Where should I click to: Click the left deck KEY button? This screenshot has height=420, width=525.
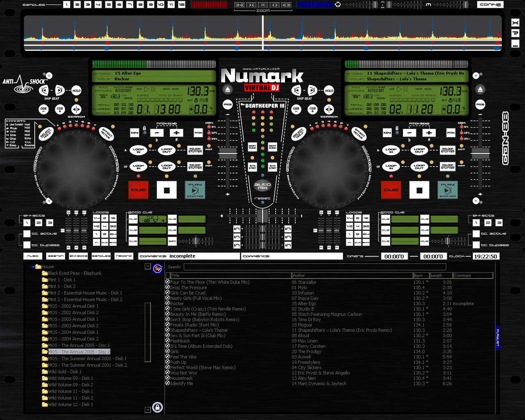(x=135, y=132)
